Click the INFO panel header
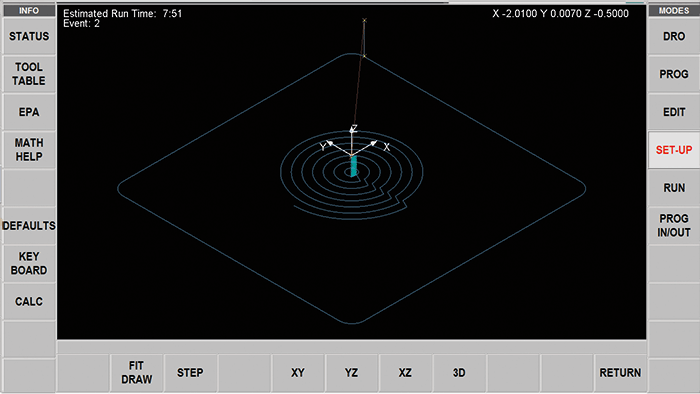This screenshot has height=394, width=700. coord(29,10)
